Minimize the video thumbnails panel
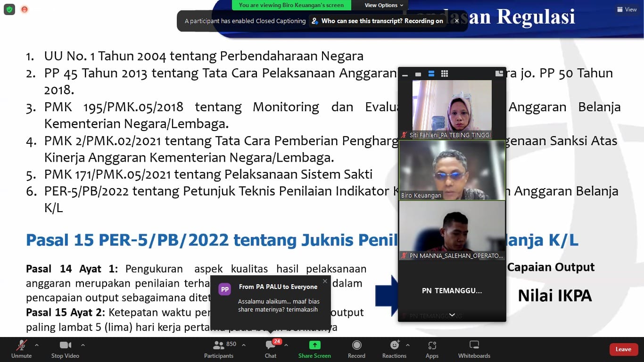 coord(405,74)
